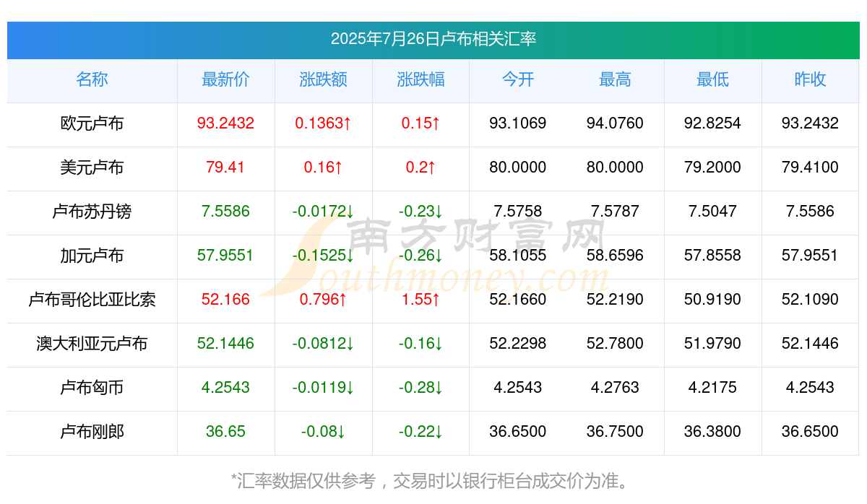Click latest price 57.9551 in green
The image size is (867, 504).
click(x=225, y=256)
